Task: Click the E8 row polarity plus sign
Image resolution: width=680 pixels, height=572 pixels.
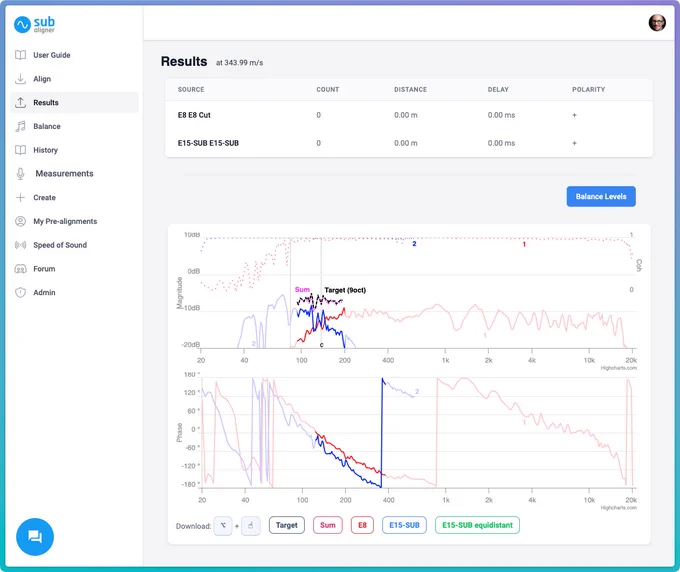Action: pos(574,115)
